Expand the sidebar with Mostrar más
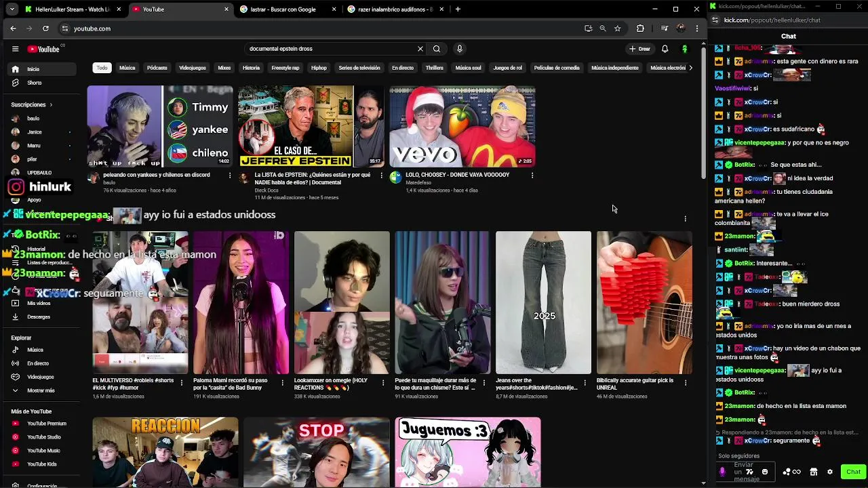Screen dimensions: 868x488 [x=42, y=390]
